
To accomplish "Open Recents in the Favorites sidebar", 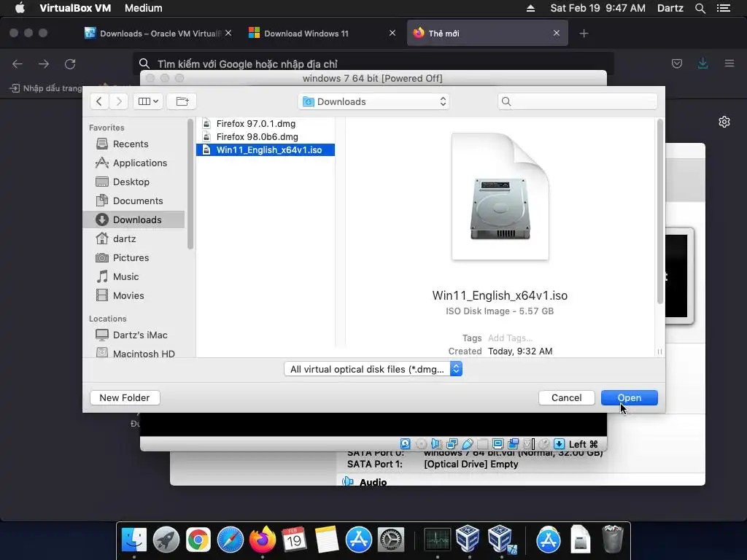I will (x=133, y=144).
